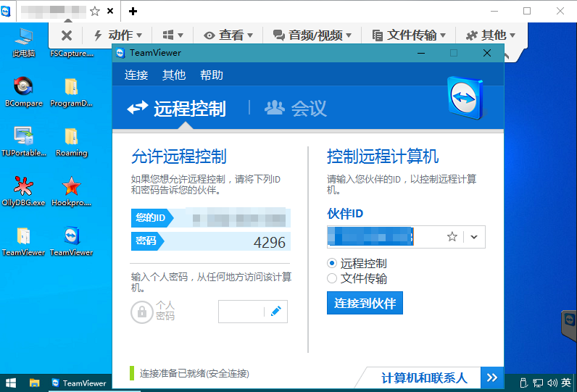Select Hookpro... desktop icon
This screenshot has width=577, height=392.
(x=71, y=191)
